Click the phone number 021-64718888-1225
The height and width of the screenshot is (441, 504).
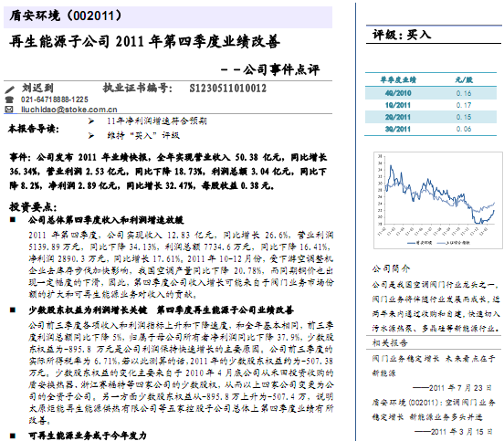[x=55, y=100]
